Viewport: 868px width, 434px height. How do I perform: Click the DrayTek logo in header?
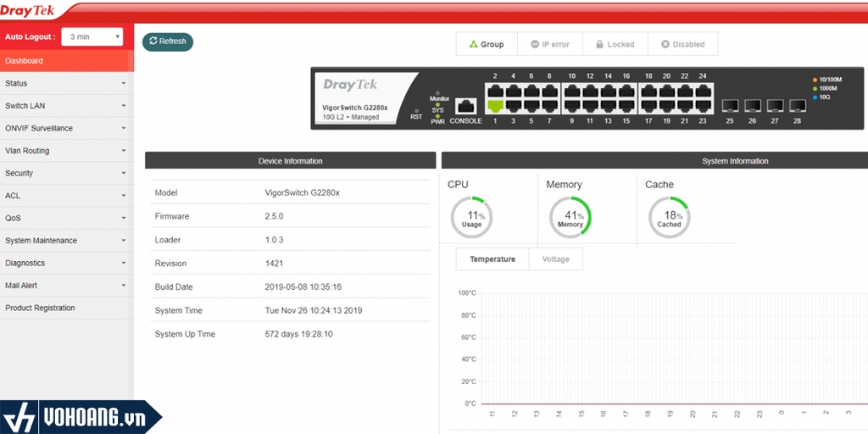click(28, 10)
